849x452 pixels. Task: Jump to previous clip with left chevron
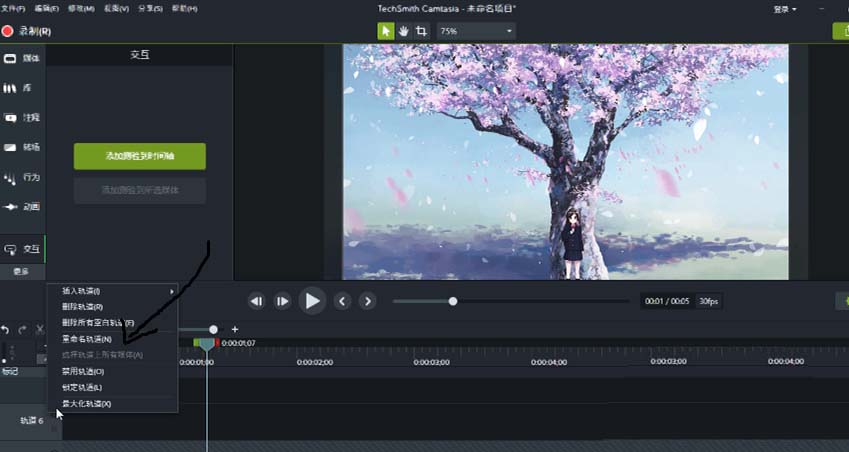point(342,301)
